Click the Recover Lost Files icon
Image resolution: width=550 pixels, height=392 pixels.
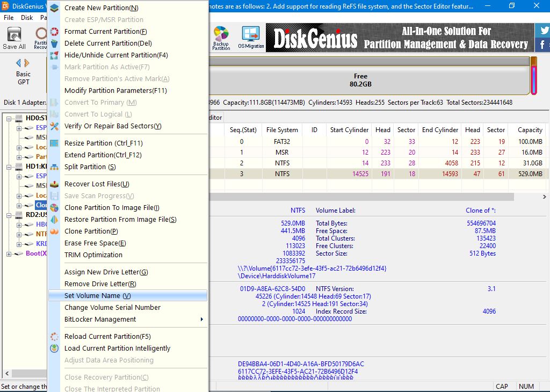[x=54, y=184]
